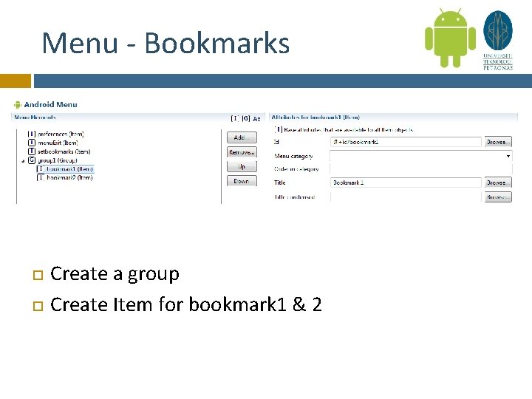
Task: Click the Universiti Teknologi Petronas logo
Action: pyautogui.click(x=498, y=40)
